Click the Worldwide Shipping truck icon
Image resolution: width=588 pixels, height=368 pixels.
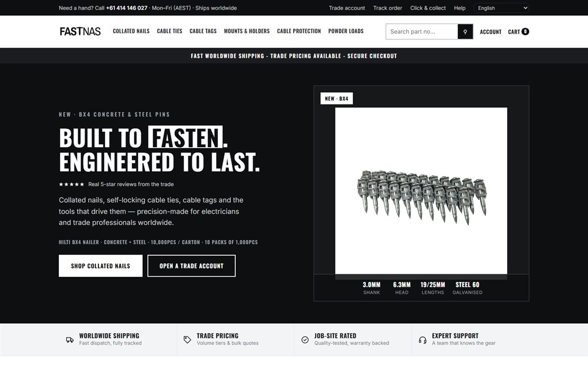70,340
